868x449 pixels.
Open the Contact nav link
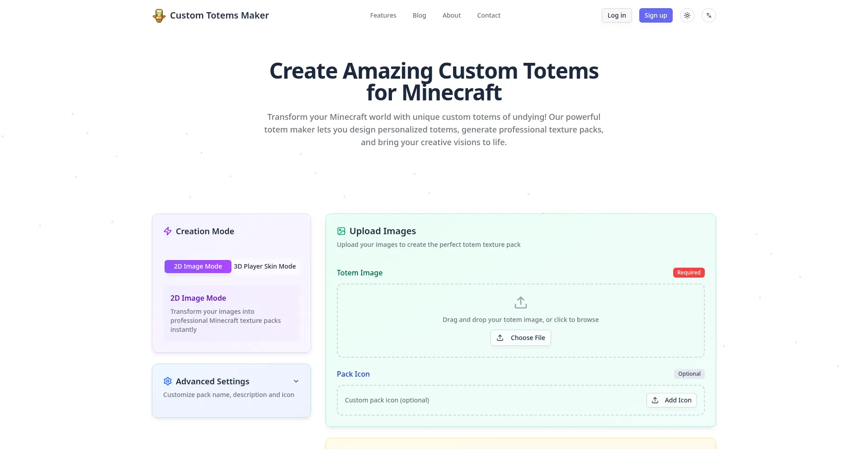click(489, 15)
